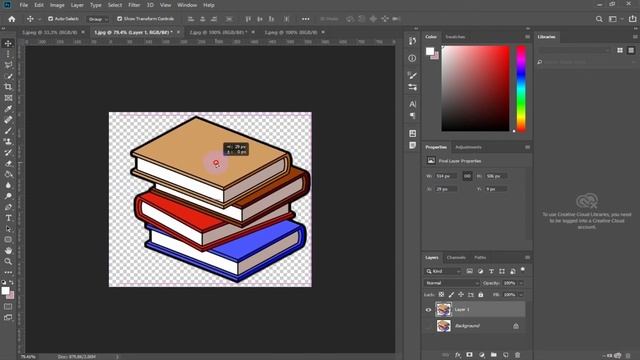Select the Eraser tool

coord(8,163)
